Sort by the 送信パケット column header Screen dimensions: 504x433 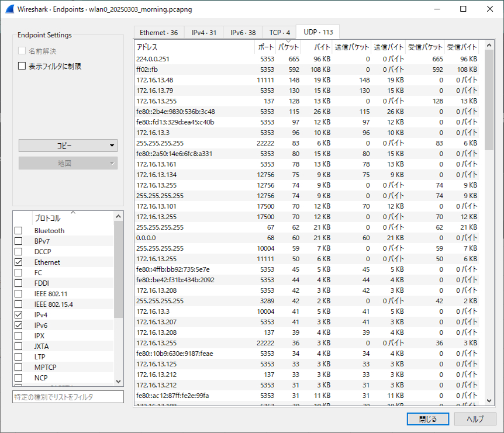[351, 47]
